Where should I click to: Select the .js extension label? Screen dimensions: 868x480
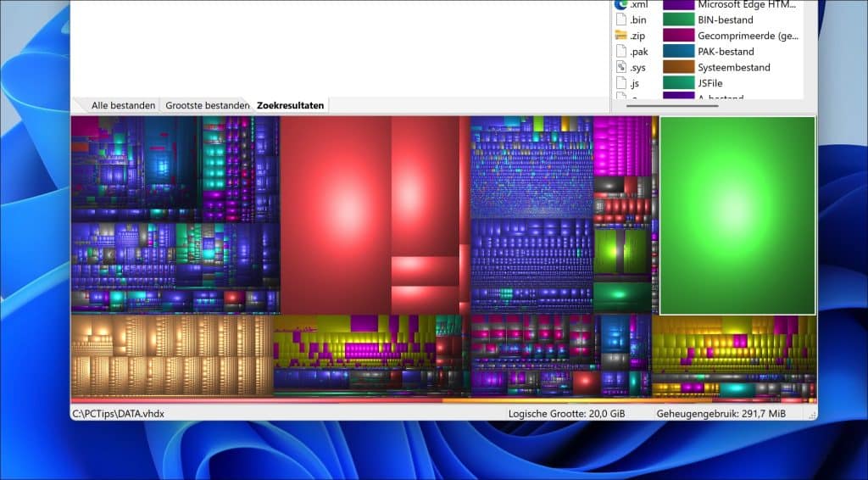coord(634,84)
